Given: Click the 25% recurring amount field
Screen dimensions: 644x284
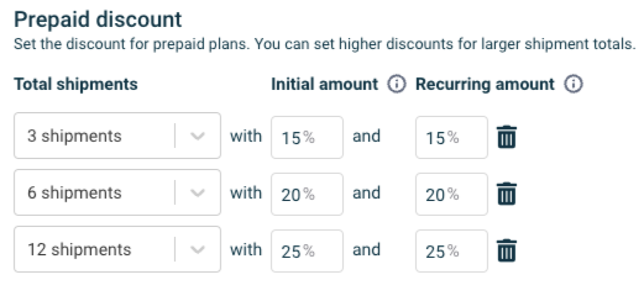Looking at the screenshot, I should [452, 250].
